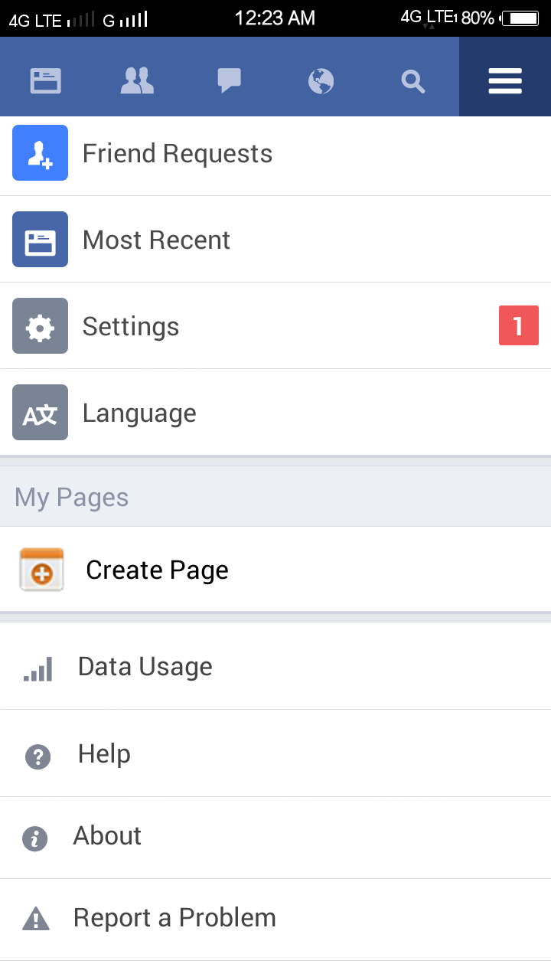The image size is (551, 980).
Task: Tap the Friend Requests person icon
Action: tap(40, 153)
